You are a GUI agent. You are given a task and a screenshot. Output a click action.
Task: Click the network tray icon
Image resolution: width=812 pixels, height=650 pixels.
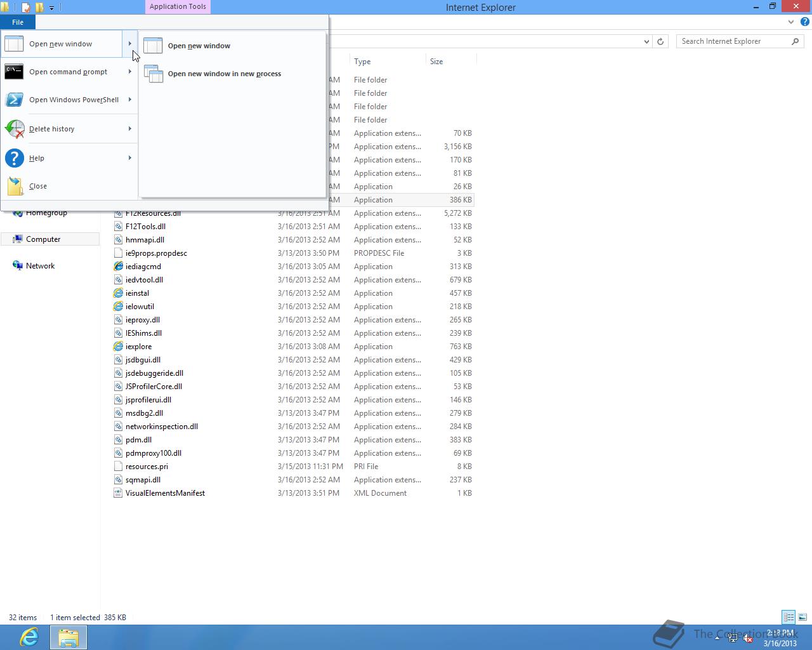(733, 638)
